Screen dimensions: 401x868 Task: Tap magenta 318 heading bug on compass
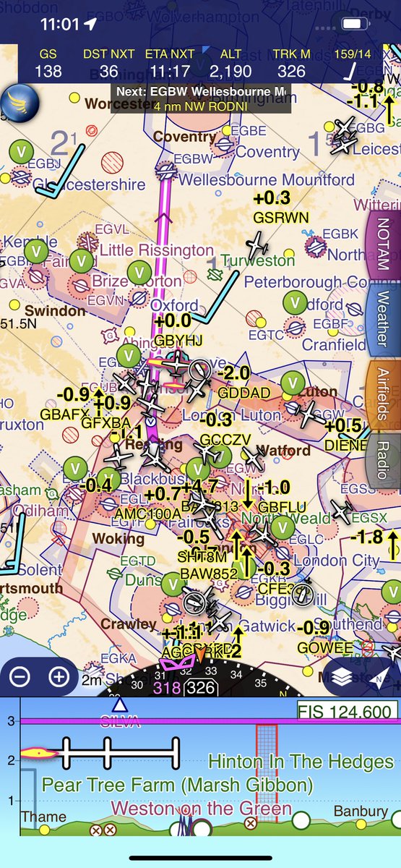pyautogui.click(x=168, y=688)
